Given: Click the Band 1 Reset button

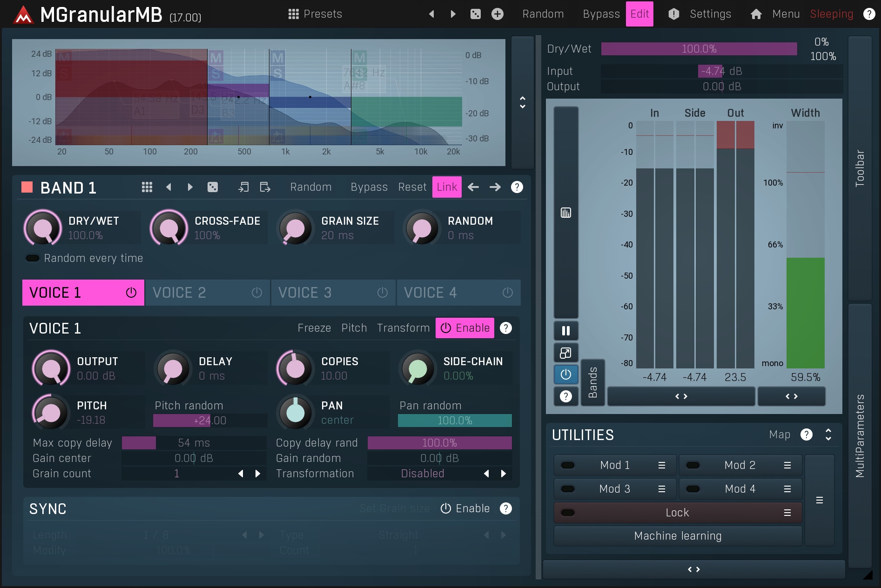Looking at the screenshot, I should (412, 187).
